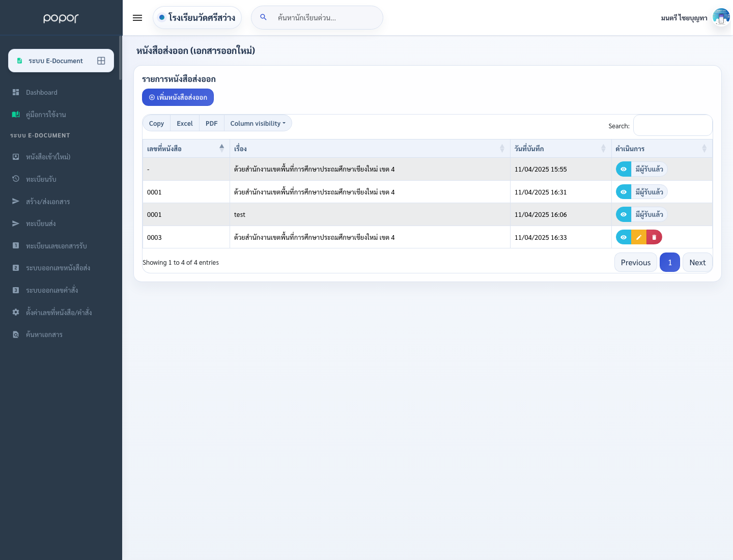This screenshot has height=560, width=733.
Task: Delete document 0003 with red trash icon
Action: pyautogui.click(x=654, y=237)
